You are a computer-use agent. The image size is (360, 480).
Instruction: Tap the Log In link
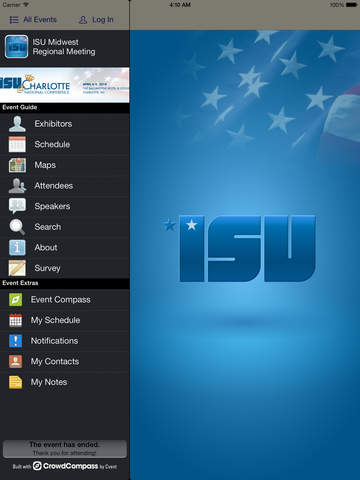tap(96, 20)
